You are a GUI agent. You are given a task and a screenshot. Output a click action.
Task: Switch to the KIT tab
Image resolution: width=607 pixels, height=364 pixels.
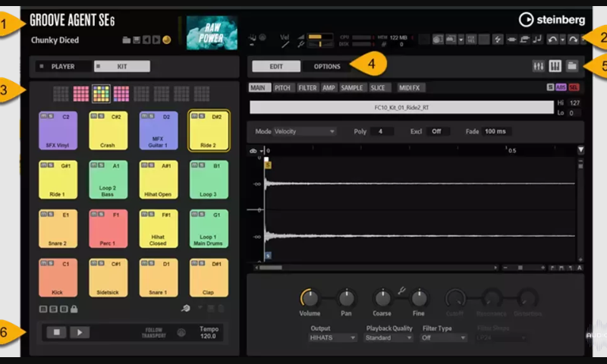pyautogui.click(x=122, y=67)
